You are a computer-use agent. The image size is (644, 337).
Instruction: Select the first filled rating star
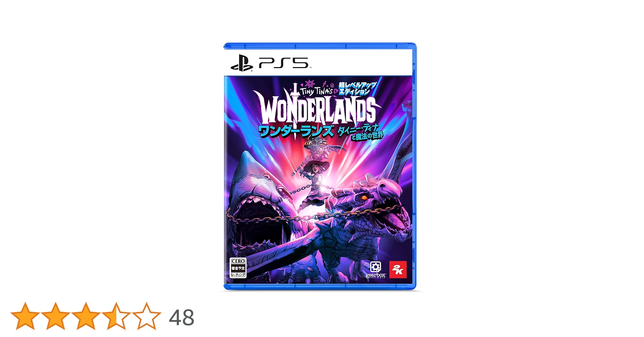[25, 316]
